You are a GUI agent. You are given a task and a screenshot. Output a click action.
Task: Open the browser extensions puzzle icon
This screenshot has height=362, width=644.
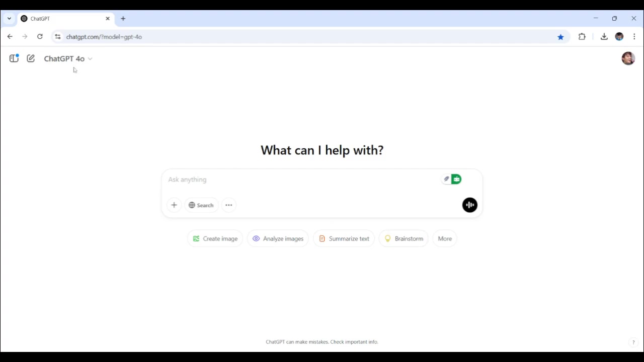(x=582, y=37)
